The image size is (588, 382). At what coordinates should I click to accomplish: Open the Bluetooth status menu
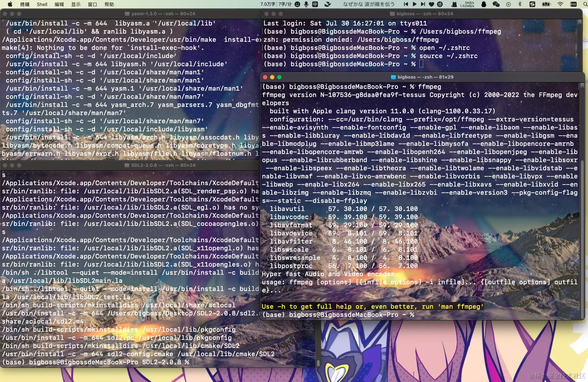[x=520, y=4]
